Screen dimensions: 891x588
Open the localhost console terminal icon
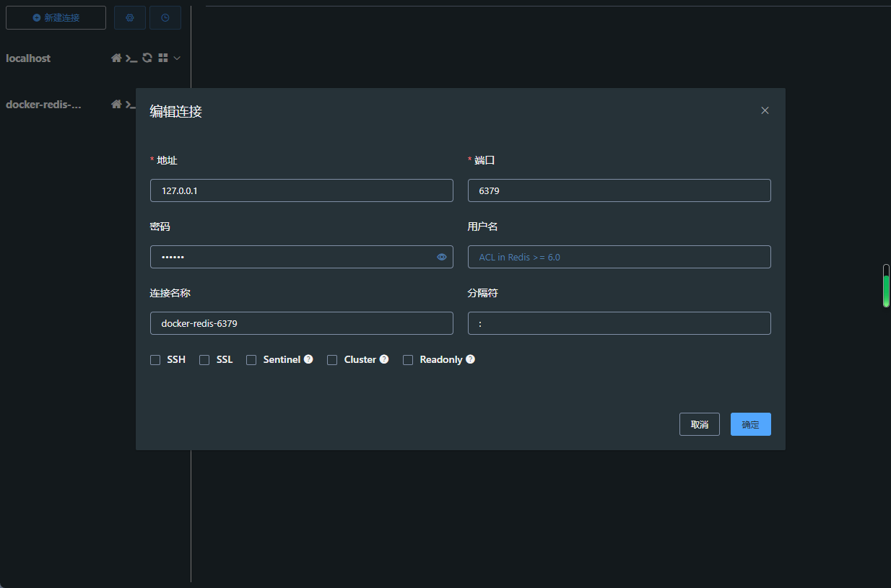(131, 58)
